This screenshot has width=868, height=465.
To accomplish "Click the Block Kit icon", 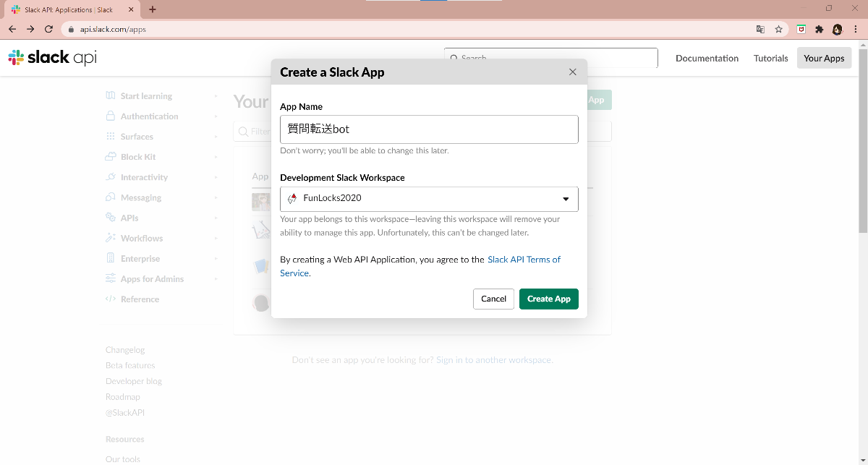I will pyautogui.click(x=111, y=156).
